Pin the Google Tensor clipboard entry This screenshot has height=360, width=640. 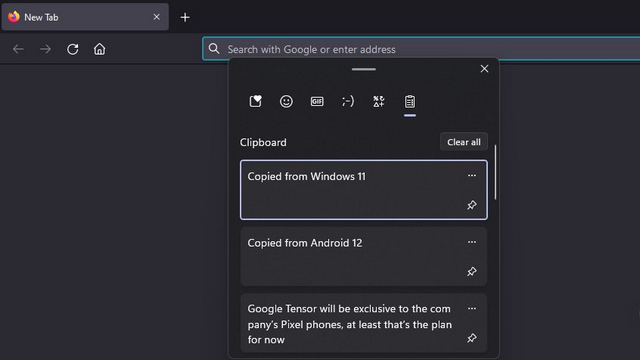point(472,338)
